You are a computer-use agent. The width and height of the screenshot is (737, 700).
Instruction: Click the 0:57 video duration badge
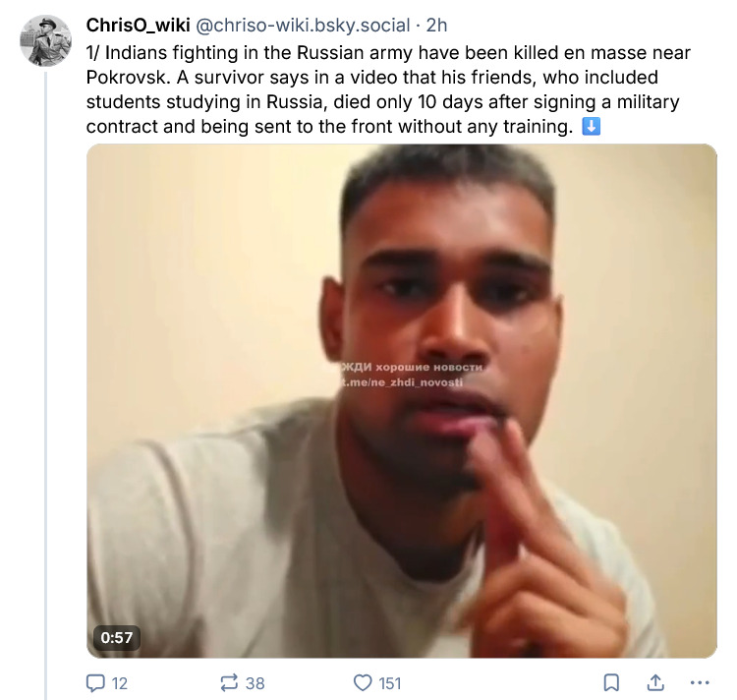[116, 637]
